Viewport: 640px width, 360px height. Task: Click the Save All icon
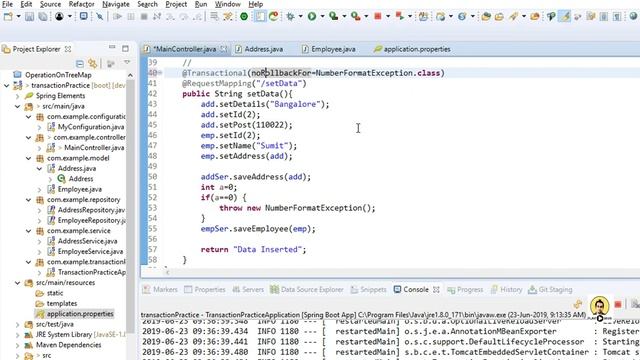click(42, 16)
